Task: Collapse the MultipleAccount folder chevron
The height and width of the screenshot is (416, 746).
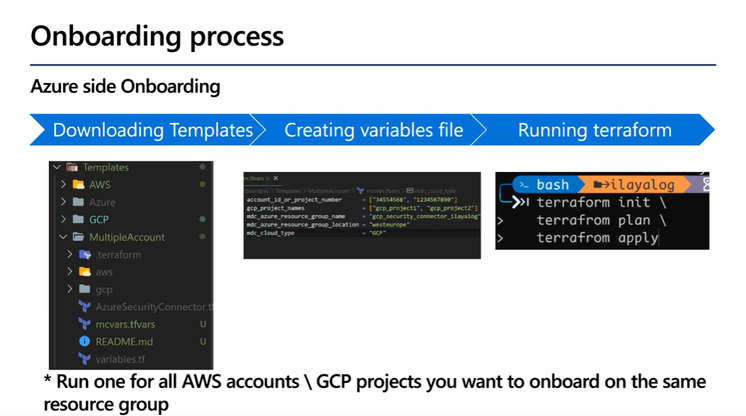Action: 65,237
